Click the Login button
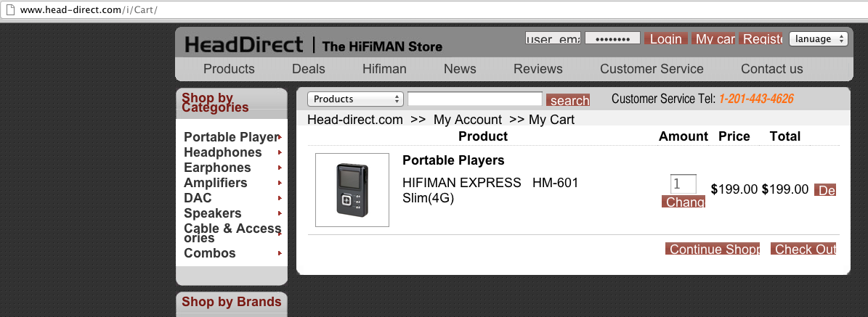 (666, 38)
